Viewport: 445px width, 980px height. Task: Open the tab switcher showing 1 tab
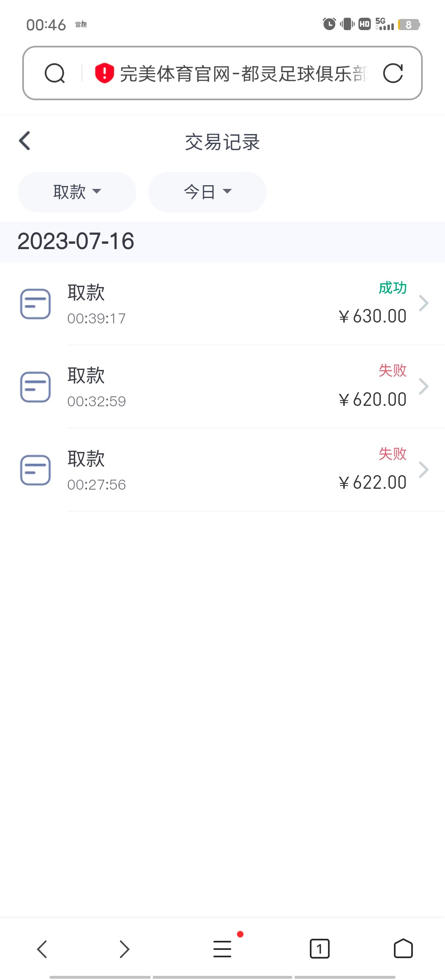tap(319, 949)
